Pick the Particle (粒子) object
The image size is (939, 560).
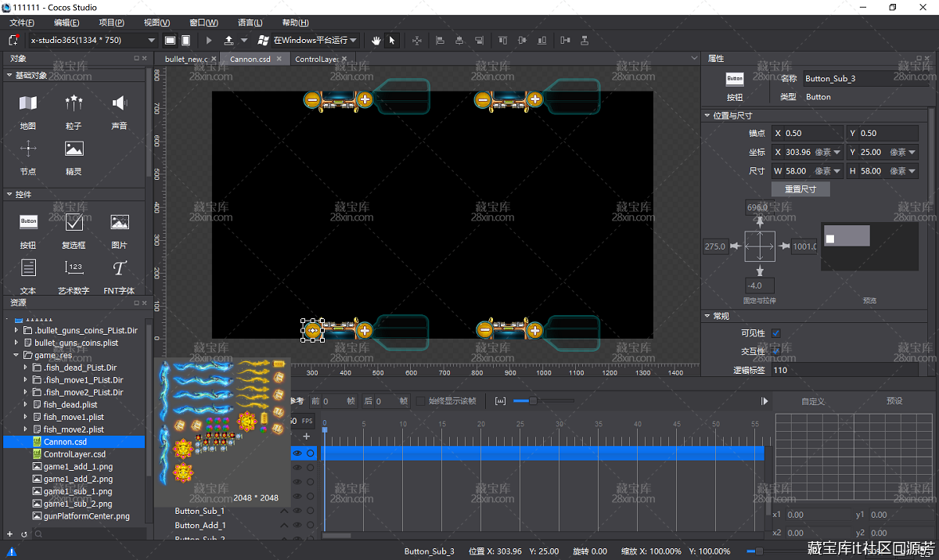[74, 110]
